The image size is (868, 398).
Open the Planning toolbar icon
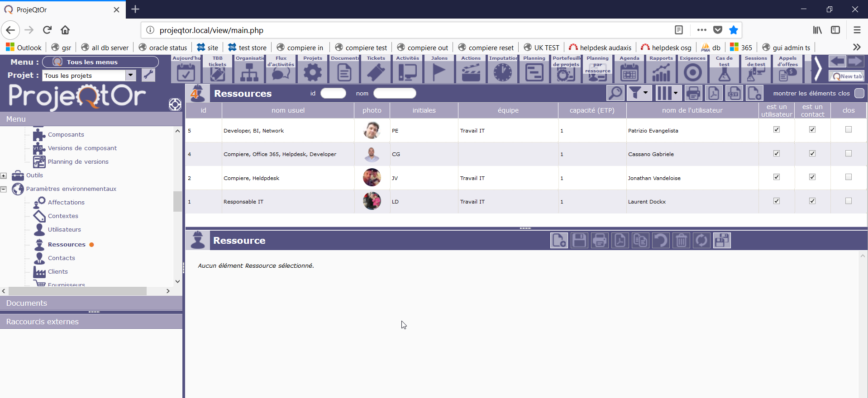[534, 72]
